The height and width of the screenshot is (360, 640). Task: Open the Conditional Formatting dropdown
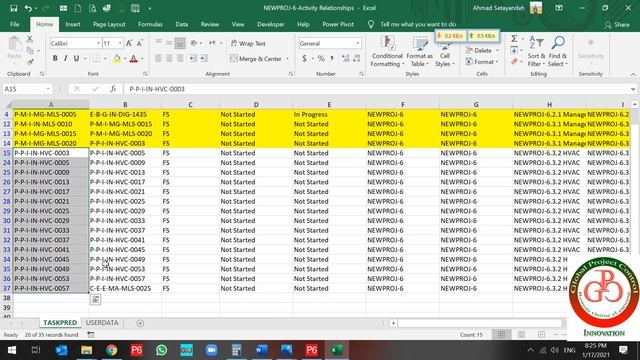coord(387,51)
